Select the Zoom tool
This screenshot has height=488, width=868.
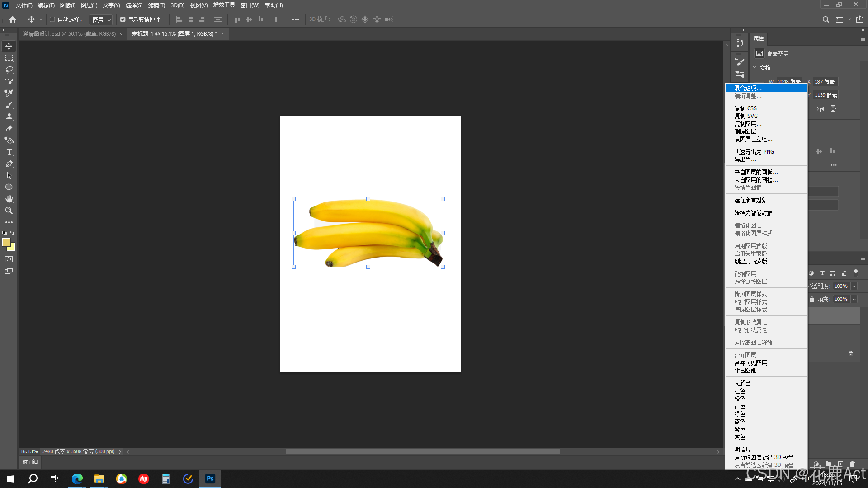(x=9, y=211)
